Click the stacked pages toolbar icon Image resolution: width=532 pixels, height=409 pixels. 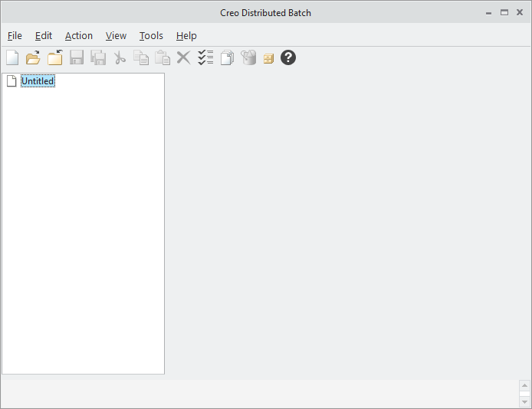click(x=227, y=57)
